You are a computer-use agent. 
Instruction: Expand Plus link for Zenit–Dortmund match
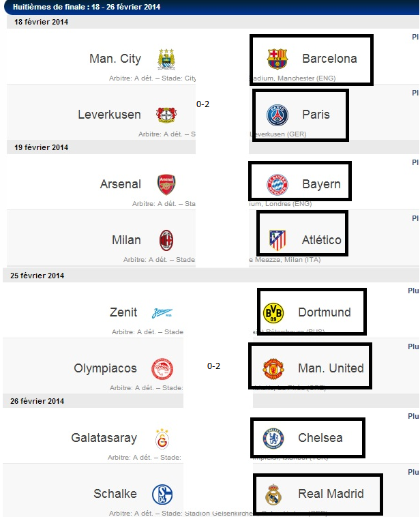click(413, 291)
